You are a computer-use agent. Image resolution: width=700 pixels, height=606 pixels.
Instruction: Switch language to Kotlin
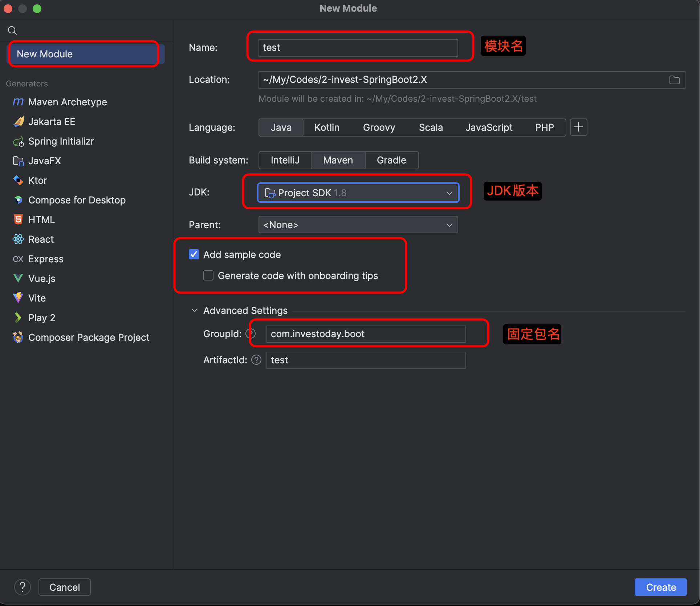(327, 128)
